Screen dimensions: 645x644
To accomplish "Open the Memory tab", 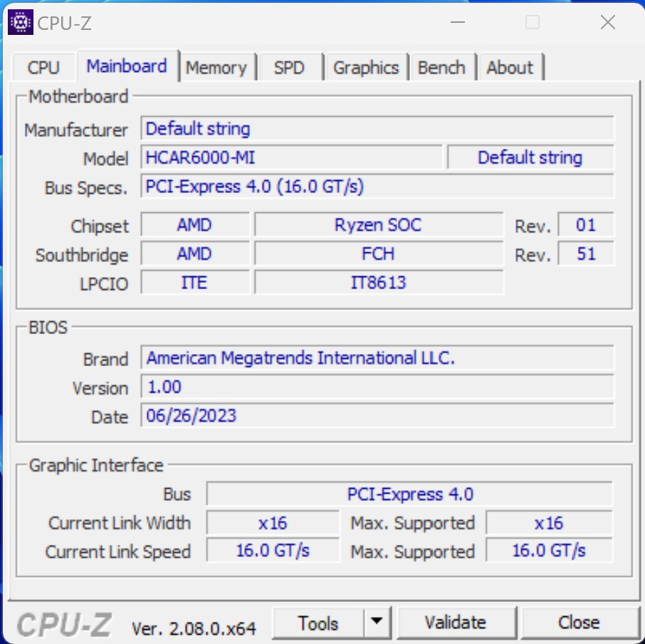I will click(x=217, y=67).
